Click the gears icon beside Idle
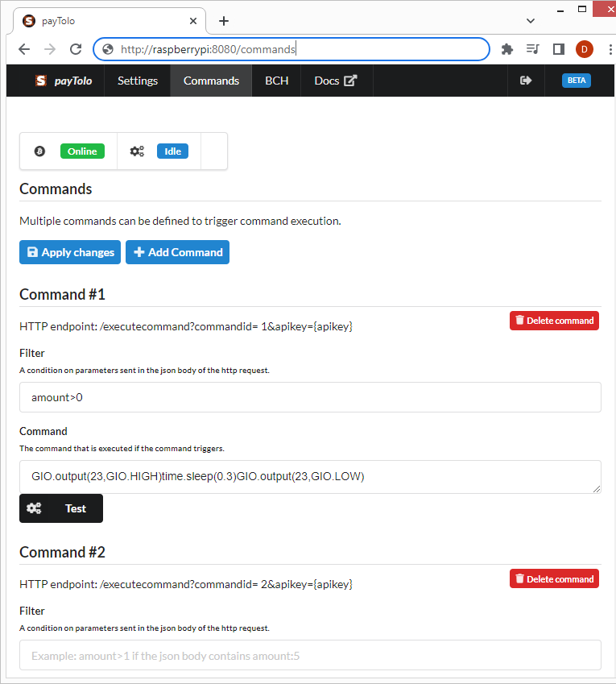 pyautogui.click(x=137, y=151)
